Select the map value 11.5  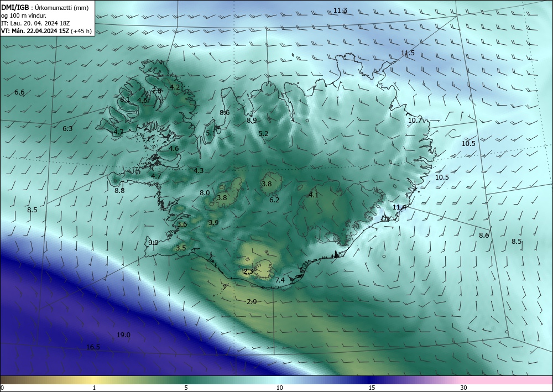(x=408, y=53)
